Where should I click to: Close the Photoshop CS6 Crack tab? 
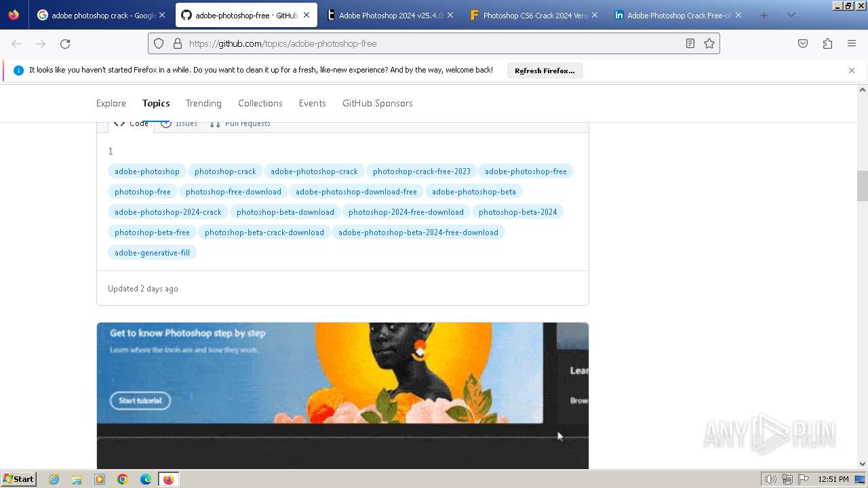594,15
